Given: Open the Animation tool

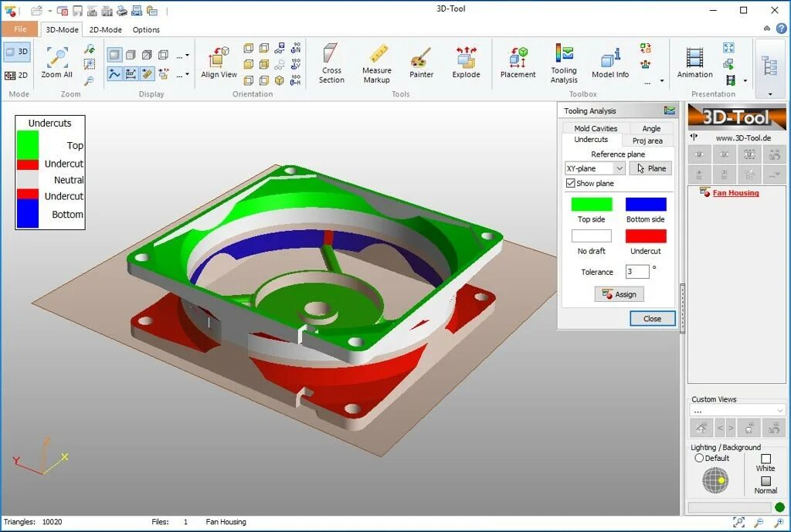Looking at the screenshot, I should [x=694, y=62].
